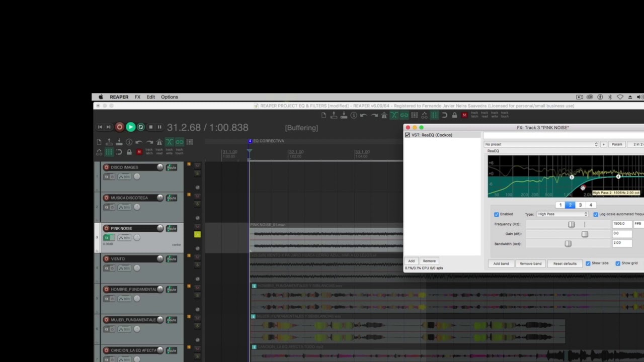Open Route for the DISCO IMAGES track

pyautogui.click(x=172, y=167)
